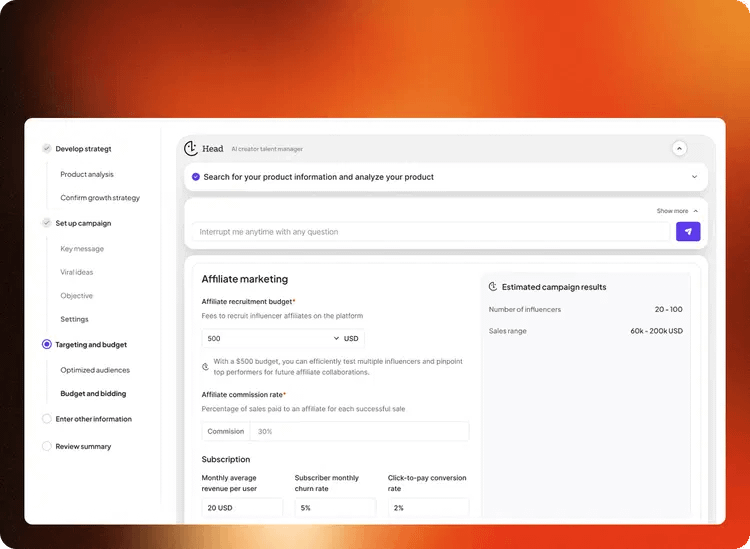This screenshot has height=549, width=750.
Task: Select Targeting and budget radio step
Action: pyautogui.click(x=46, y=344)
